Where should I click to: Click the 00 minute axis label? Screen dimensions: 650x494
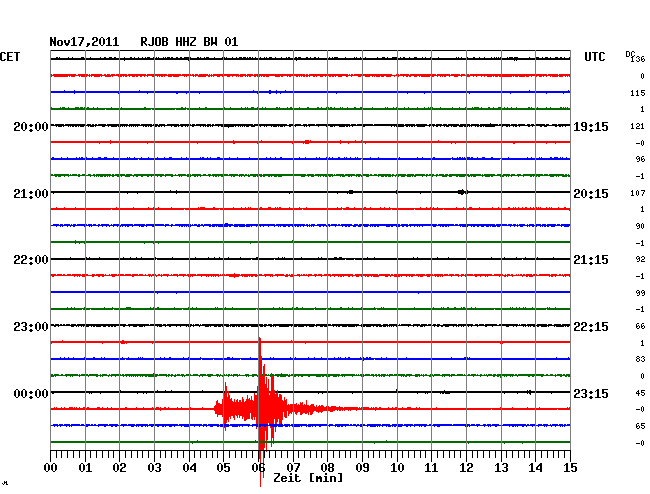(x=51, y=468)
